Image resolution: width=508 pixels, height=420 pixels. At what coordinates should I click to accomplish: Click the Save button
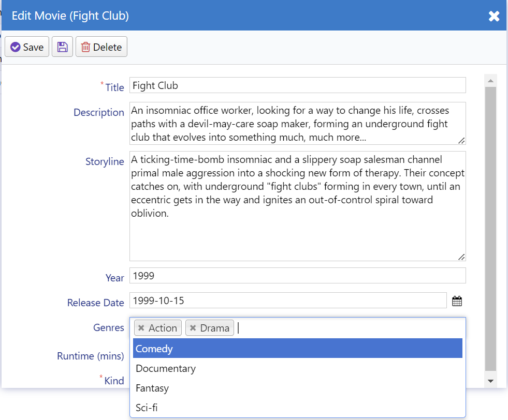[27, 47]
